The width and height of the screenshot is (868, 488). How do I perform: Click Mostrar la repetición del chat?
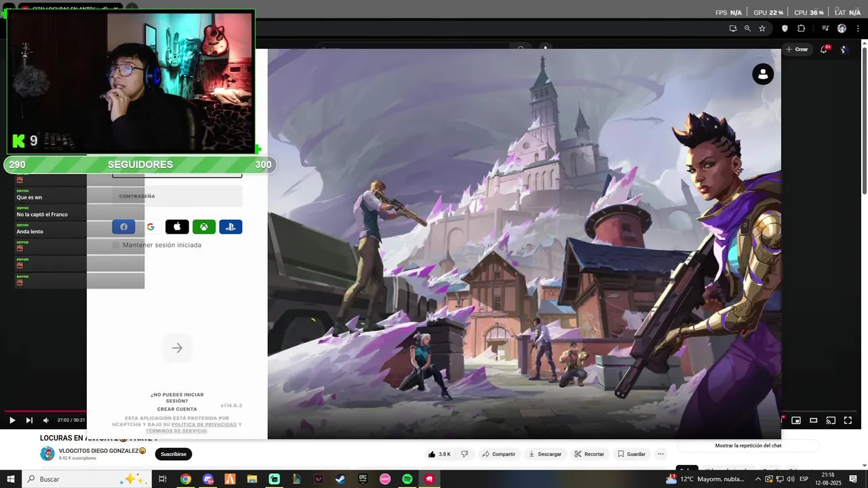point(748,446)
